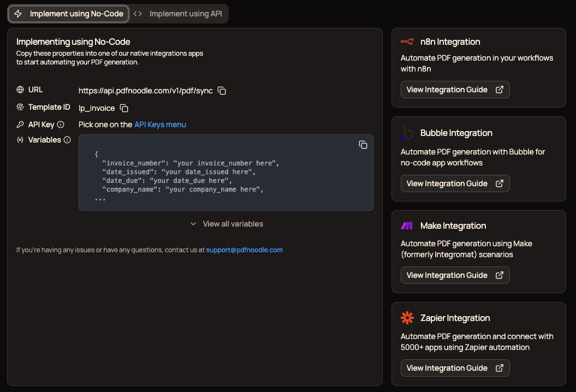The image size is (576, 392).
Task: Copy the lp_invoice Template ID
Action: [x=123, y=108]
